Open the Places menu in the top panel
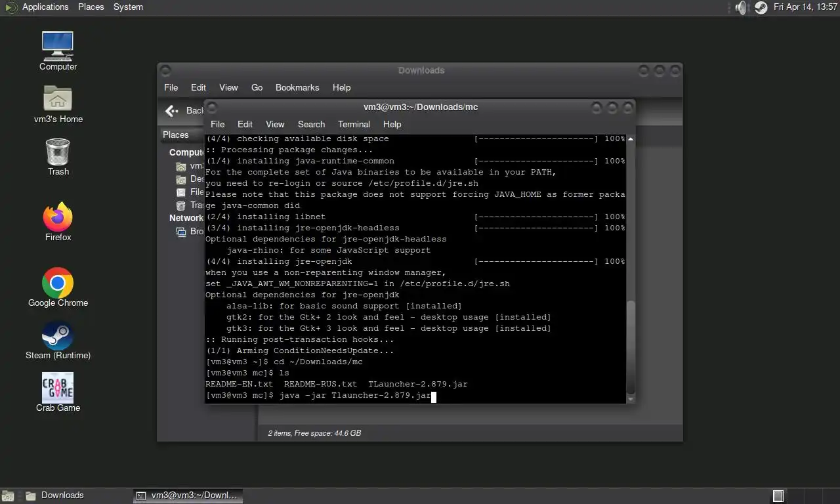 pos(91,7)
